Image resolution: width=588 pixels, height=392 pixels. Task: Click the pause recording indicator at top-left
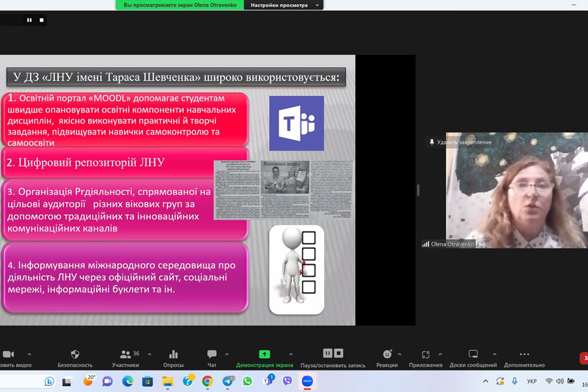(29, 20)
